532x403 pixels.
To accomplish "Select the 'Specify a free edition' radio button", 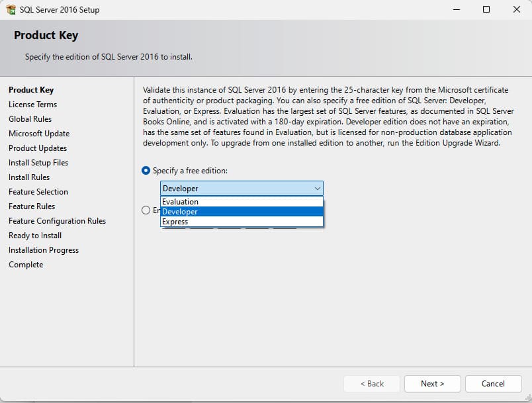I will (x=146, y=171).
